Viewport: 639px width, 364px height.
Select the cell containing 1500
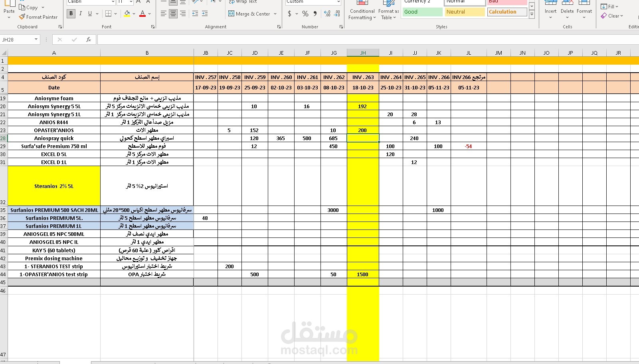(x=363, y=274)
